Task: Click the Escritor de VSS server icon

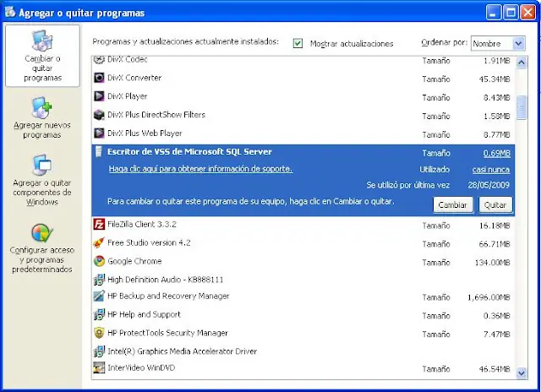Action: (x=99, y=151)
